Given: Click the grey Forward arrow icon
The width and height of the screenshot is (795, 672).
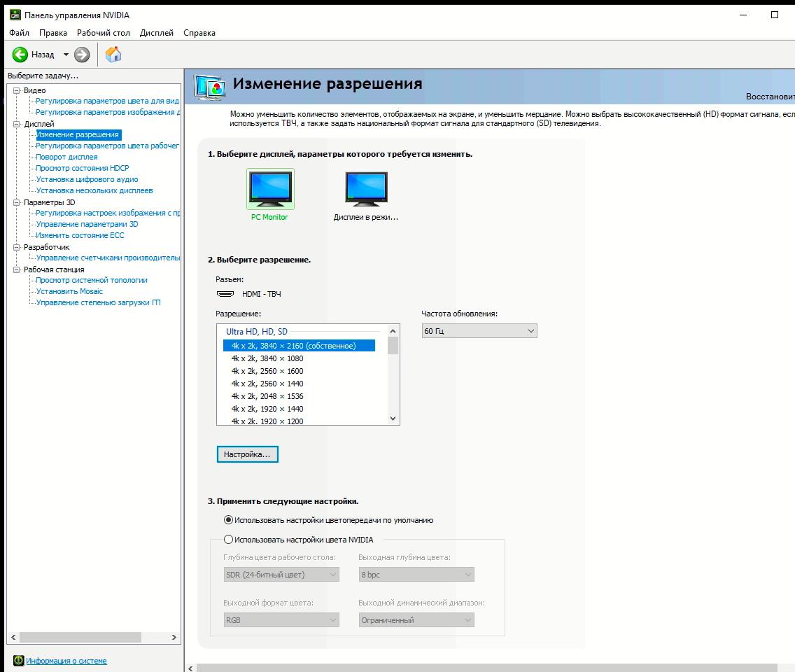Looking at the screenshot, I should [x=82, y=55].
